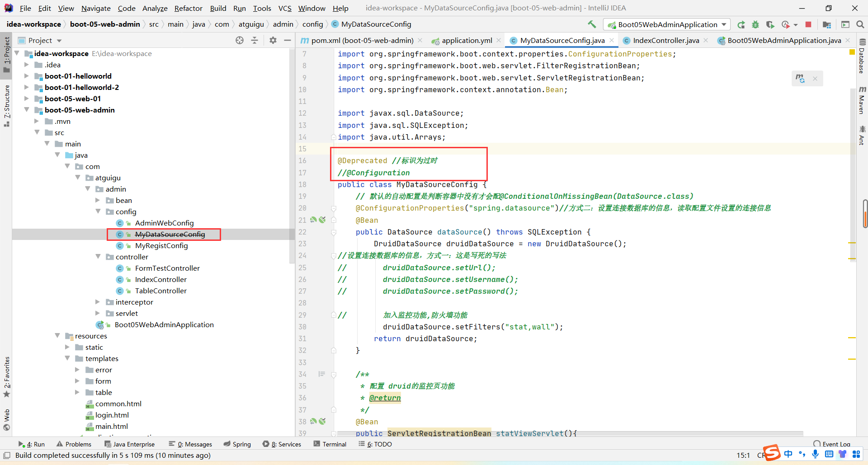
Task: Toggle the Favorites tool window
Action: coord(6,376)
